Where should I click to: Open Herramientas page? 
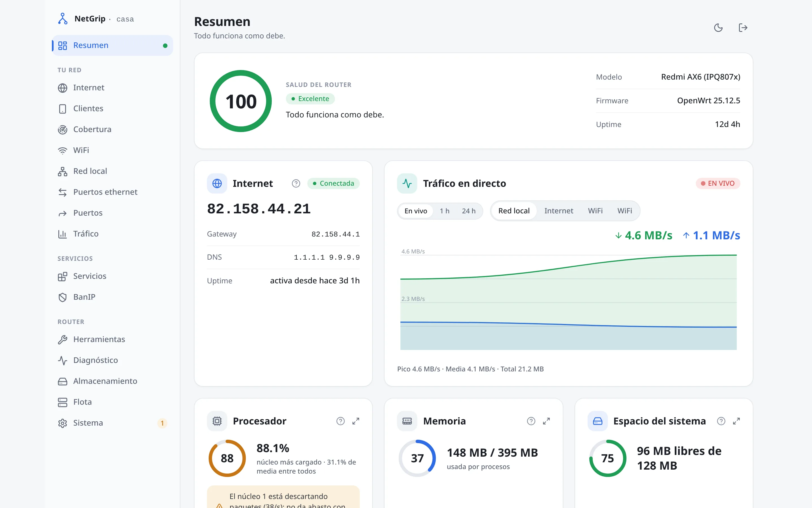pyautogui.click(x=112, y=339)
